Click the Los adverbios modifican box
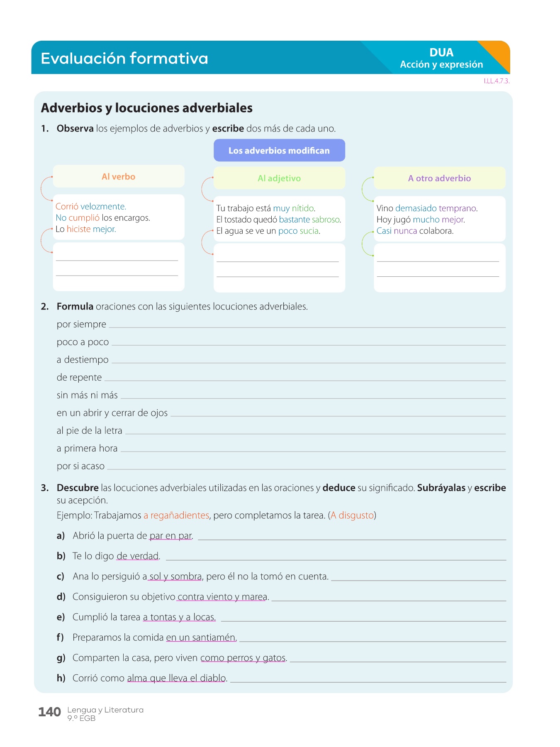560x747 pixels. tap(279, 150)
